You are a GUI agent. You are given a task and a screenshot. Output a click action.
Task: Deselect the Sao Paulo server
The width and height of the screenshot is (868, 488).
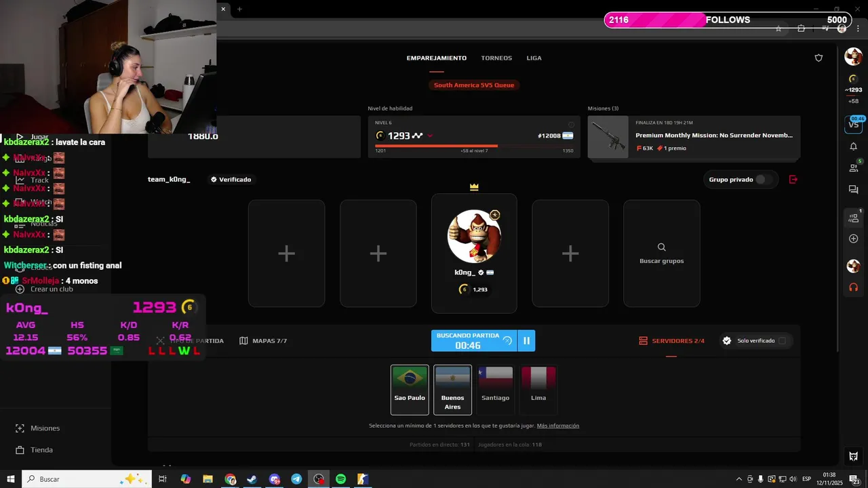(410, 390)
